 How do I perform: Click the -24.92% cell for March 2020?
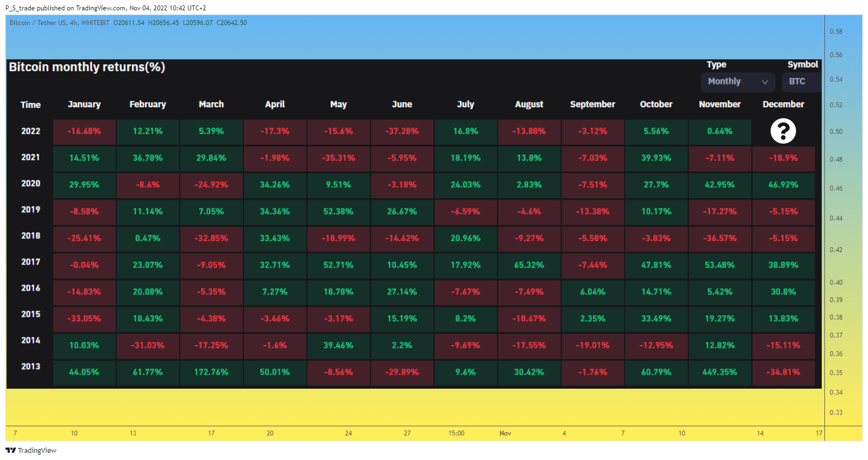pos(211,185)
